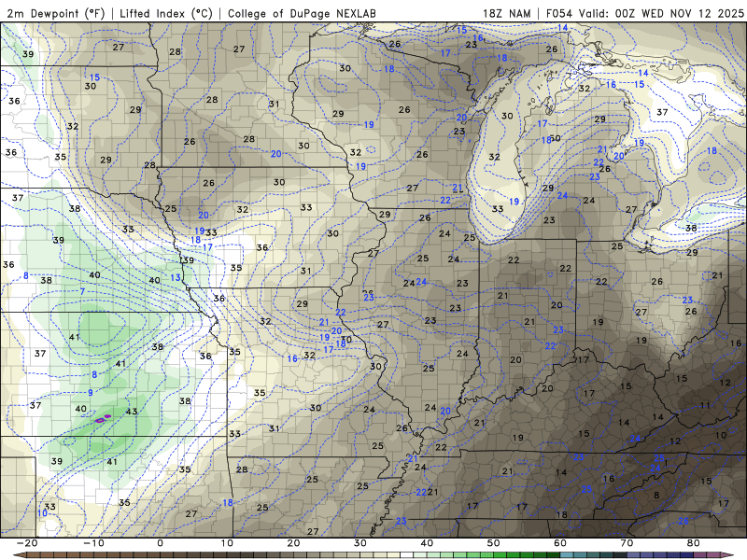This screenshot has height=560, width=747.
Task: Click the "F054 Valid: 00Z WED NOV 12 2025" text
Action: (x=644, y=13)
